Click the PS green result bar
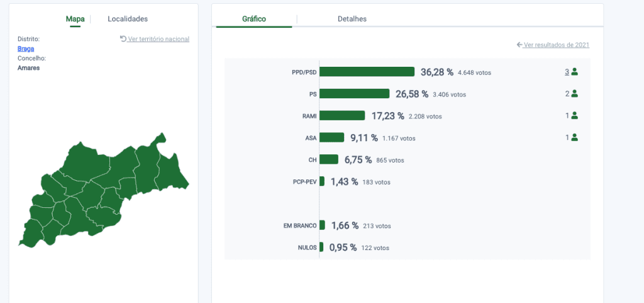The width and height of the screenshot is (644, 303). tap(355, 94)
